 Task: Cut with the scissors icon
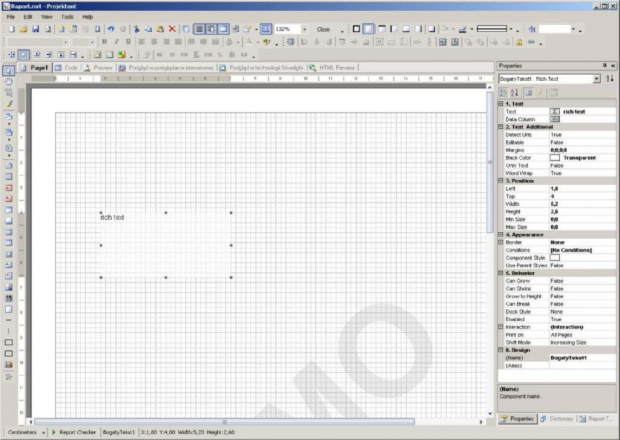[136, 29]
